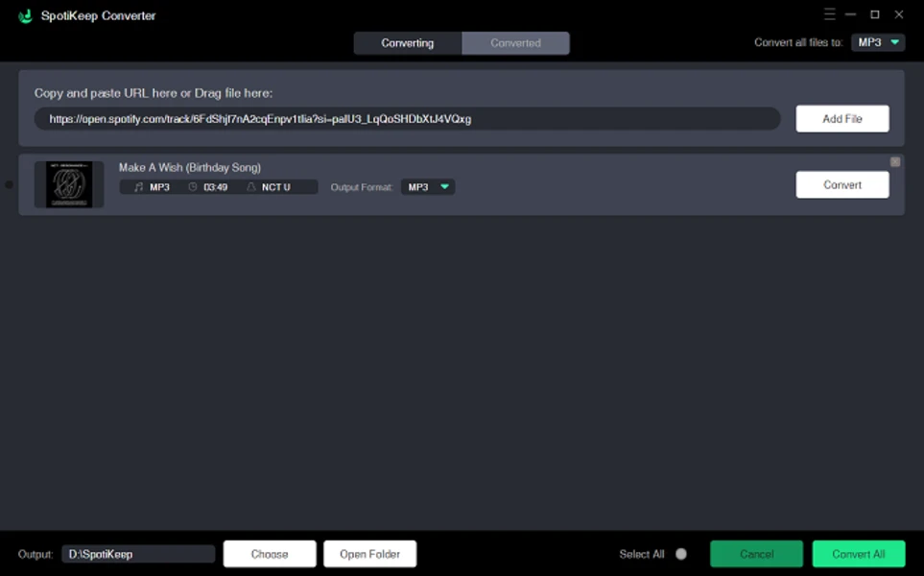This screenshot has height=576, width=924.
Task: Maximize the SpotiKeep window
Action: pos(875,14)
